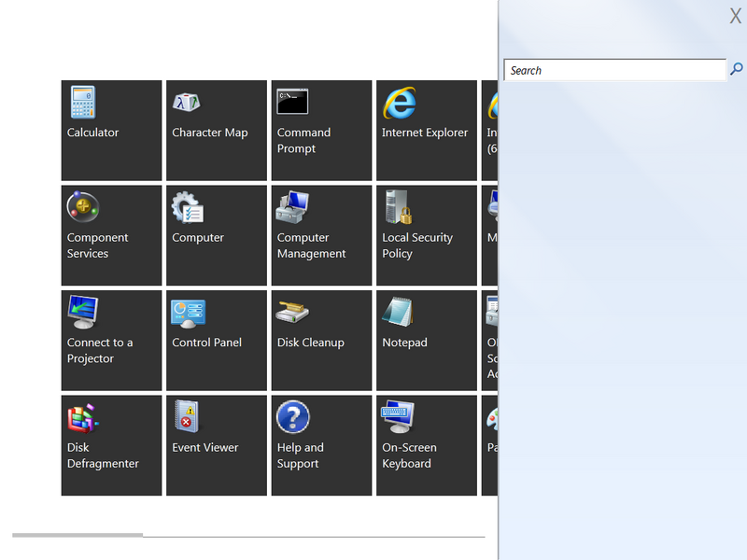The height and width of the screenshot is (560, 747).
Task: Close the search side panel
Action: [x=735, y=15]
